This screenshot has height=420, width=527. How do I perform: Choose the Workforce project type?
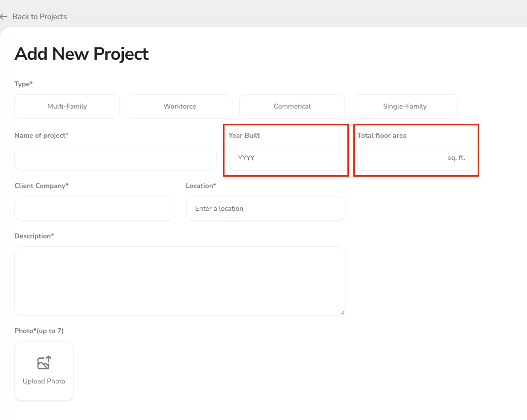point(180,107)
